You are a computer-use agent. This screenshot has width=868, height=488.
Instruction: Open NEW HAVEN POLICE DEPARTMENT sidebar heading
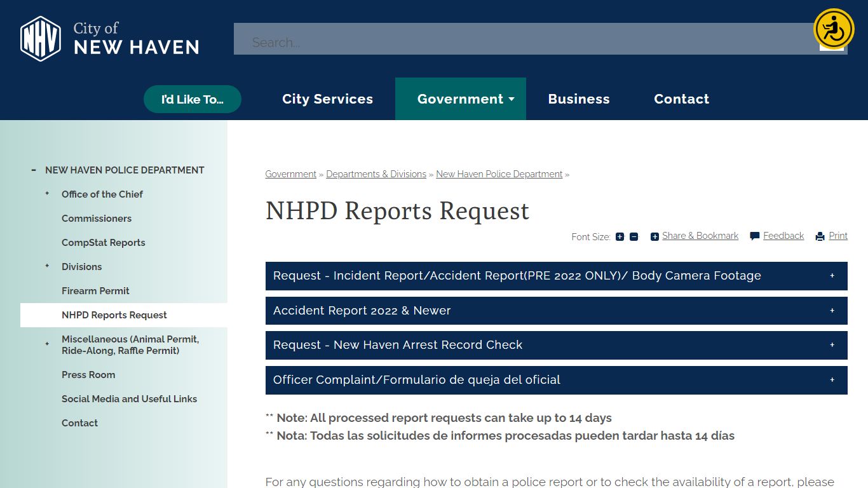click(125, 170)
